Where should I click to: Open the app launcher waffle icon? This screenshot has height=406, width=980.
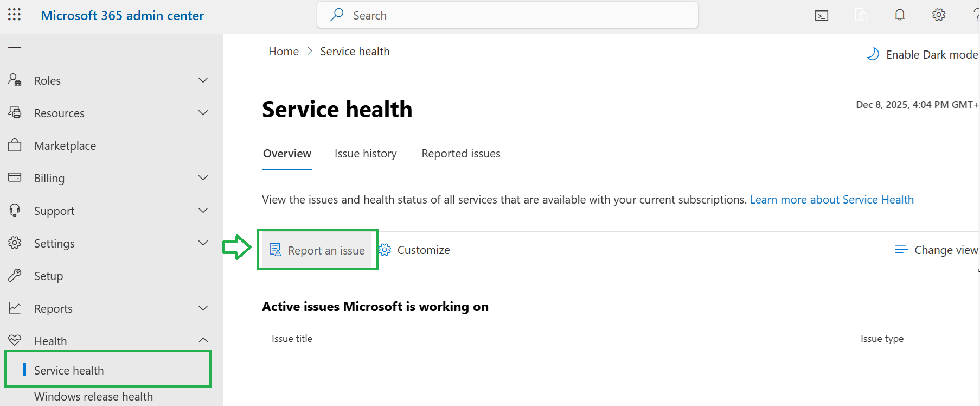coord(15,15)
